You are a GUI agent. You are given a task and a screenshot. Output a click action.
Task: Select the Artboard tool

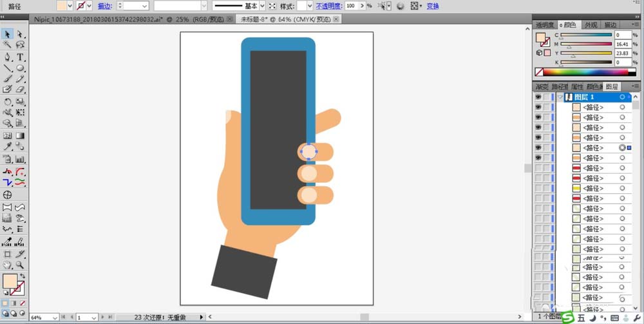[x=7, y=254]
